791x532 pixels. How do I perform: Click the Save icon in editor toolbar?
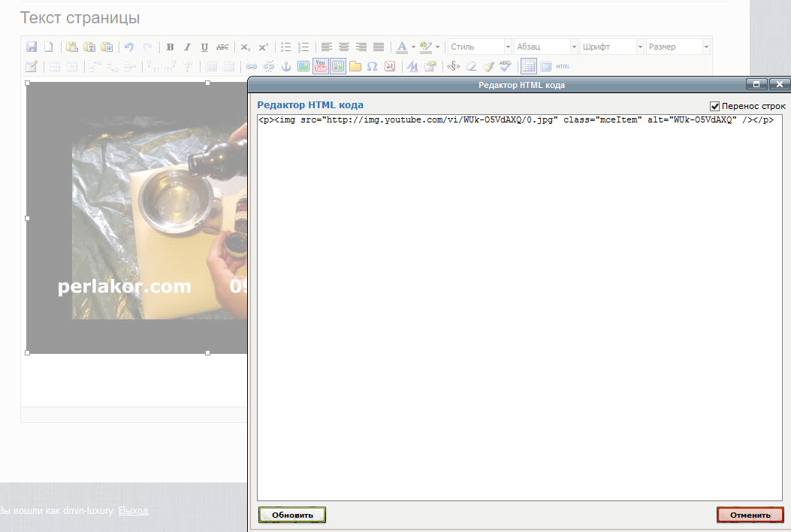coord(32,47)
